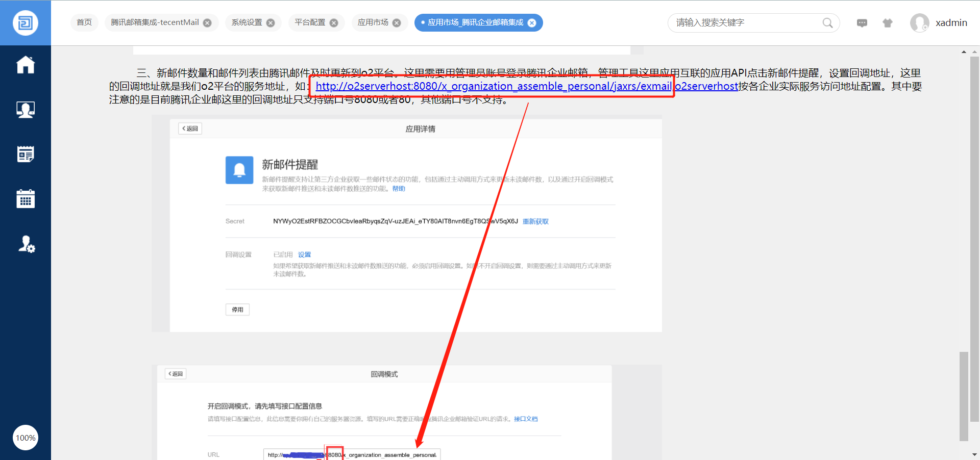Switch to the 系统设置 tab
Screen dimensions: 980x460
247,22
